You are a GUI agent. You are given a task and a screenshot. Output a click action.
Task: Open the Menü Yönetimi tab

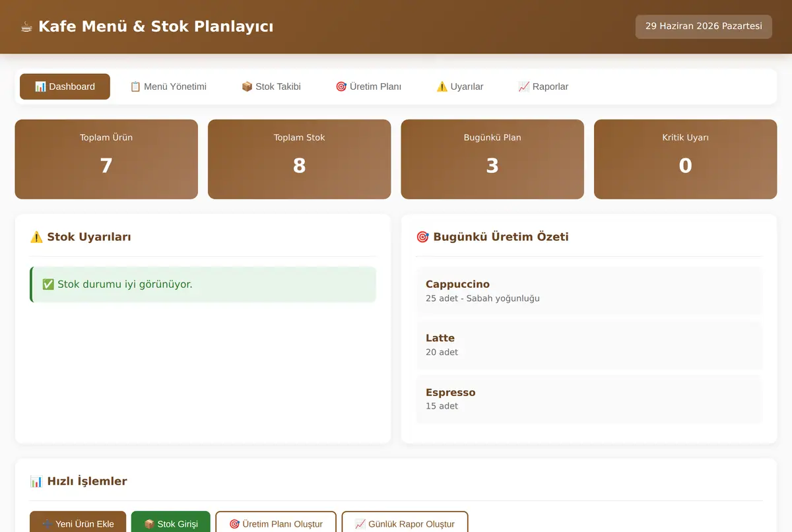click(x=168, y=86)
